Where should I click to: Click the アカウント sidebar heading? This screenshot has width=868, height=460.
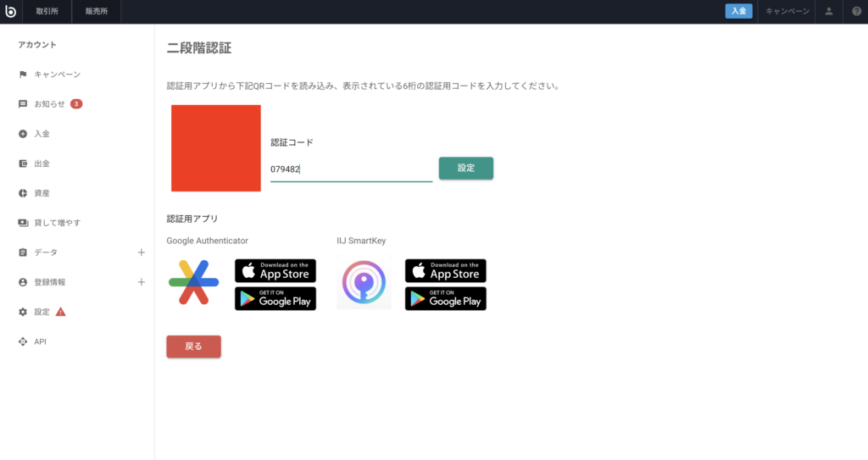point(37,45)
